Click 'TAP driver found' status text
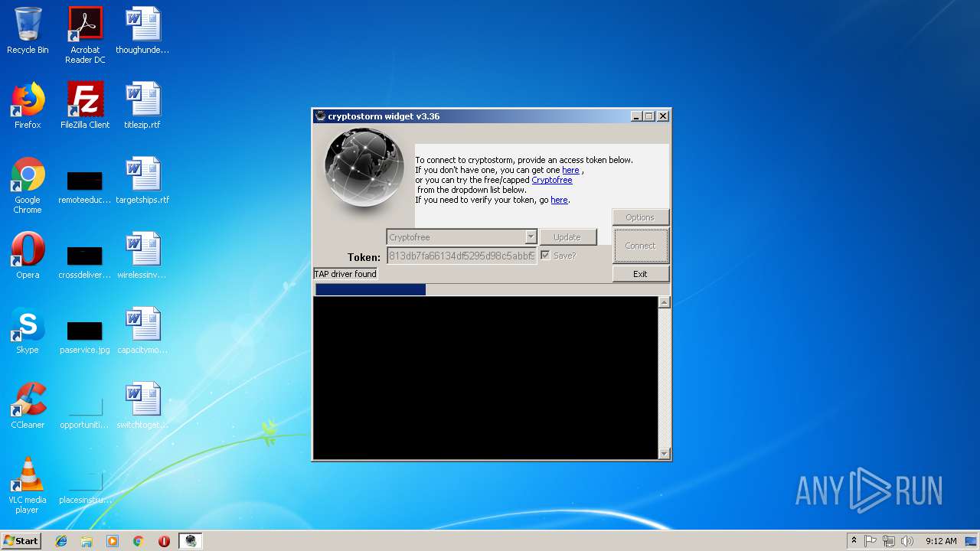Screen dimensions: 980x551 (345, 274)
